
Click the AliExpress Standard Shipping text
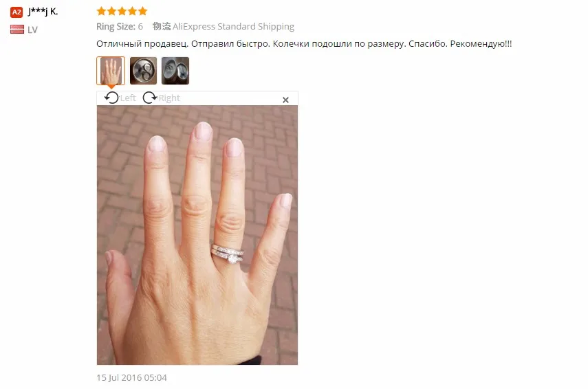coord(233,27)
